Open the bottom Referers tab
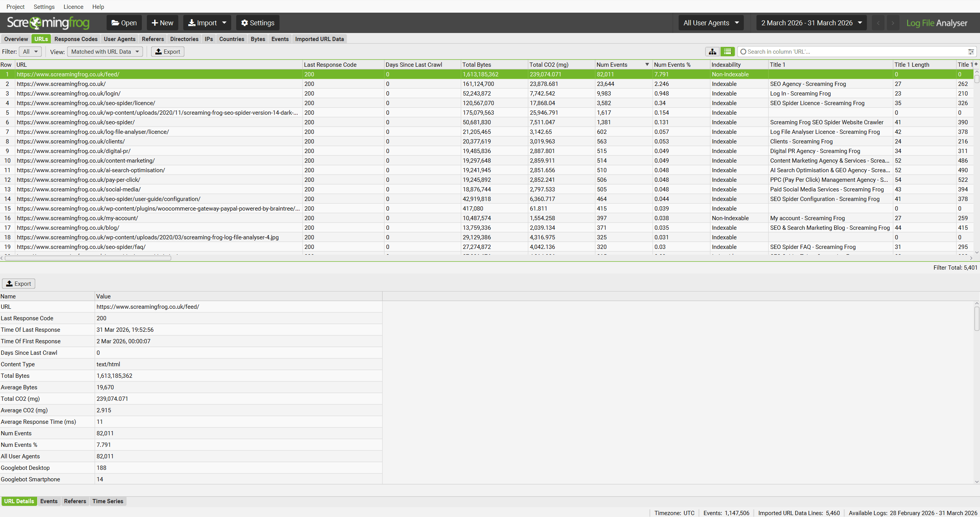The image size is (980, 517). click(75, 501)
